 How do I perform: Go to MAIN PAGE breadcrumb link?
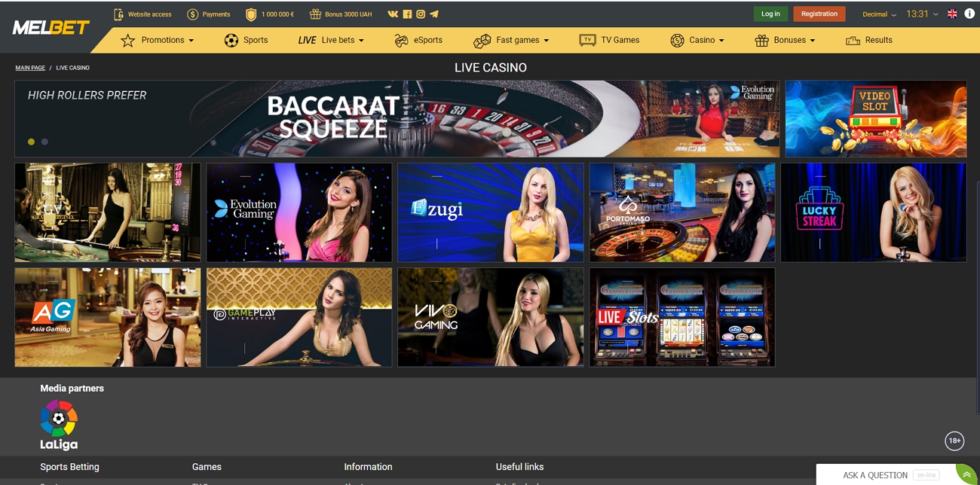click(x=30, y=68)
